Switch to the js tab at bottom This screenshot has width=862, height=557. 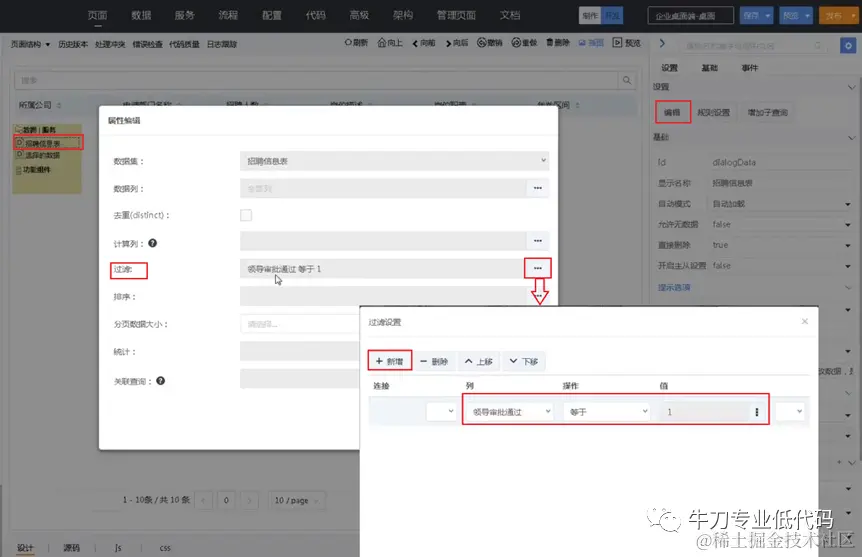tap(118, 548)
